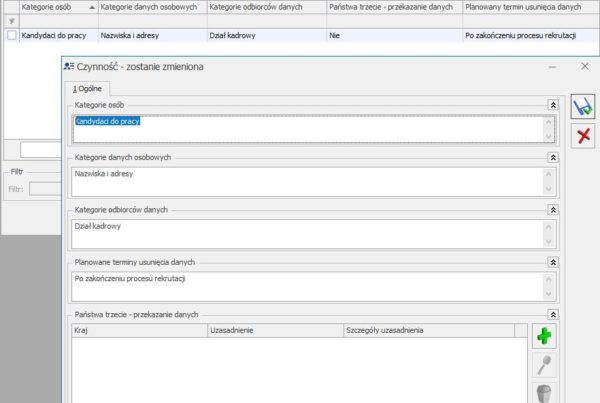Image resolution: width=600 pixels, height=403 pixels.
Task: Sort by Kategorie osób column header
Action: pyautogui.click(x=56, y=6)
